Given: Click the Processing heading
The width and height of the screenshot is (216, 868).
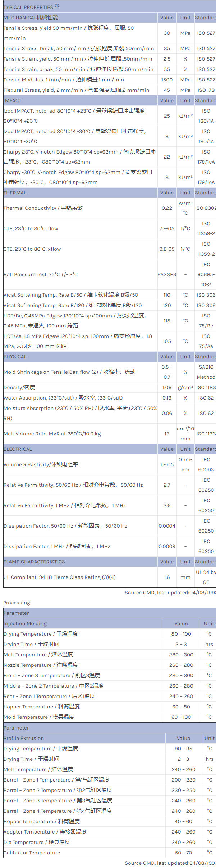Looking at the screenshot, I should (17, 603).
